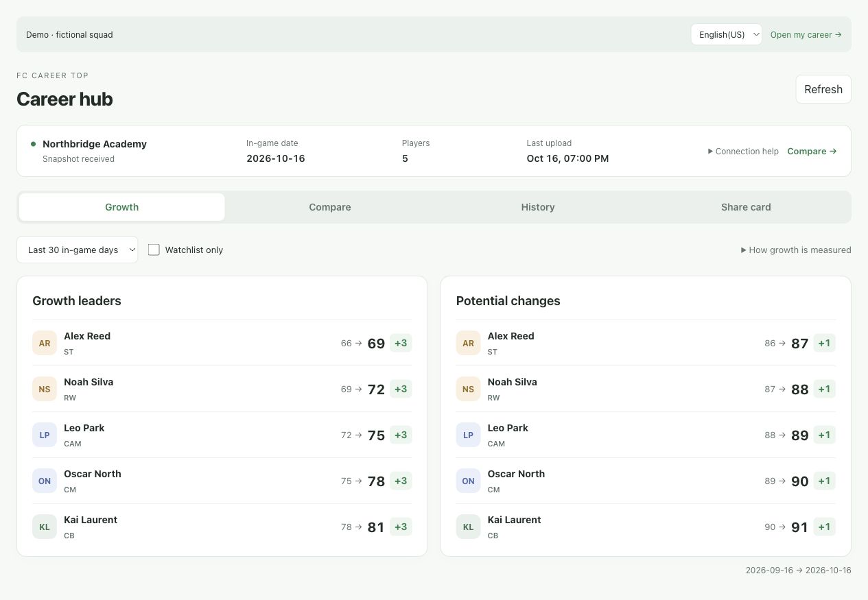Click Leo Park's name in Potential changes

click(x=508, y=428)
